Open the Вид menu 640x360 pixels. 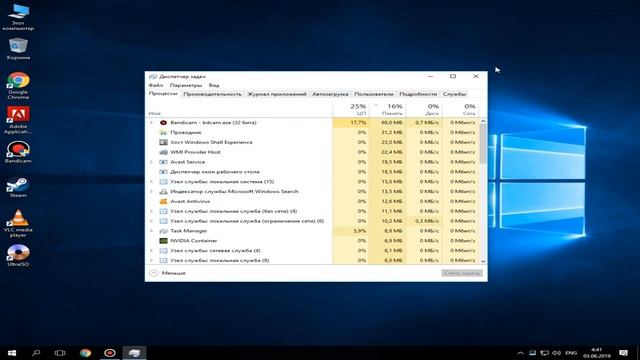pyautogui.click(x=214, y=85)
